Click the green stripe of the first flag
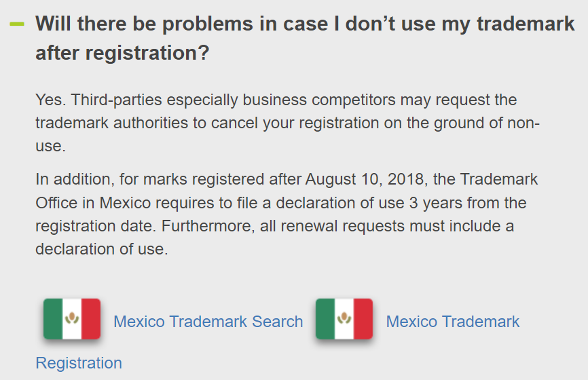This screenshot has width=588, height=380. point(53,319)
